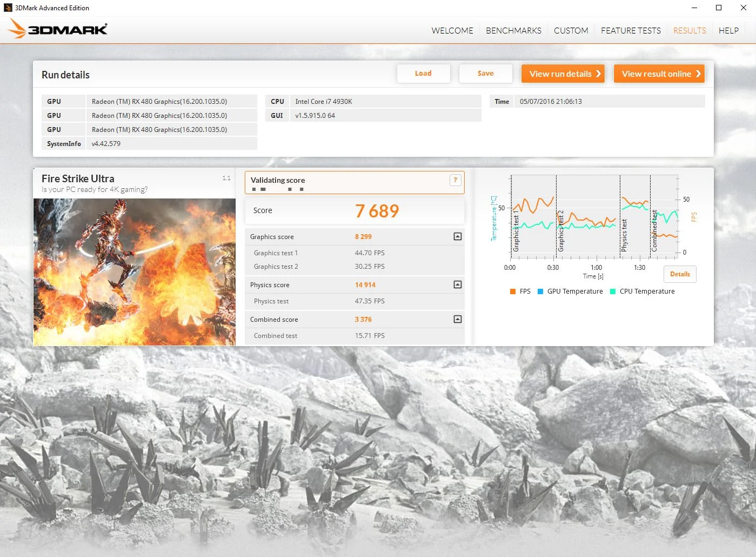Click the Validating score label
The width and height of the screenshot is (756, 557).
278,180
